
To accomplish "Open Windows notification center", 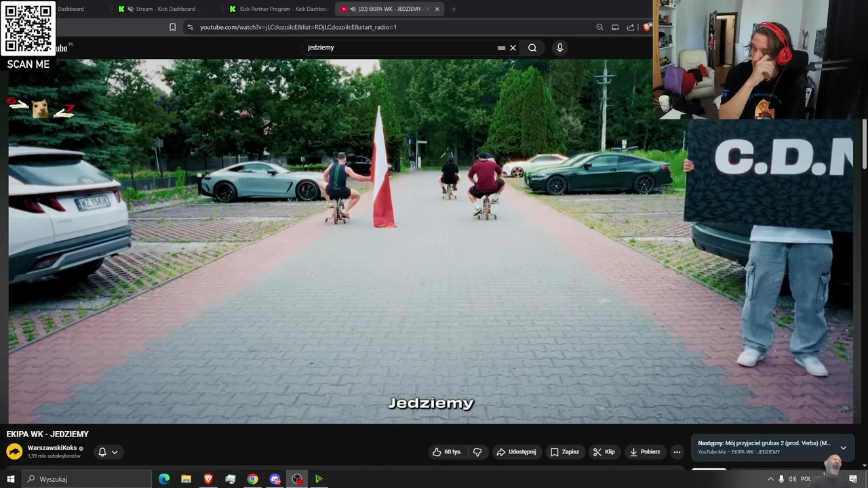I will coord(853,479).
